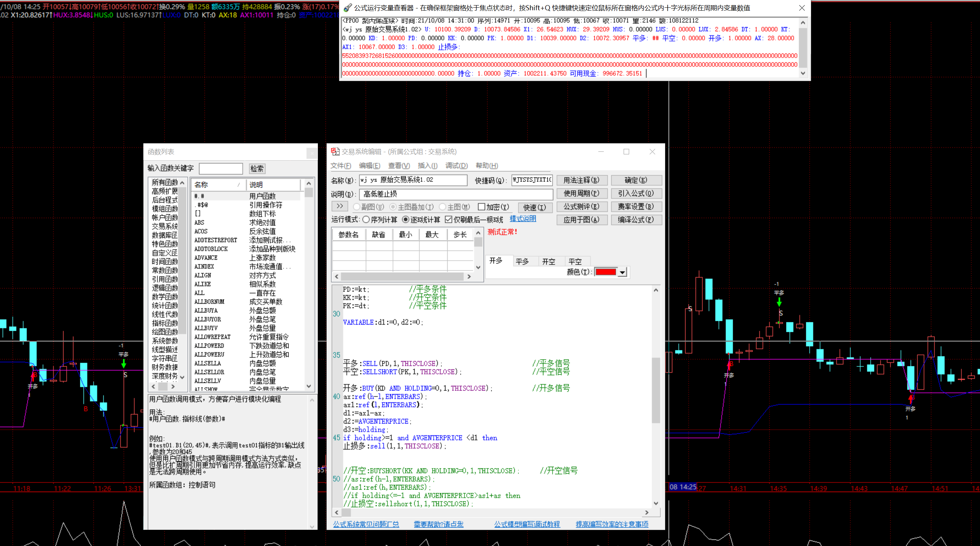This screenshot has height=546, width=980.
Task: Close the variable viewer window
Action: click(801, 8)
